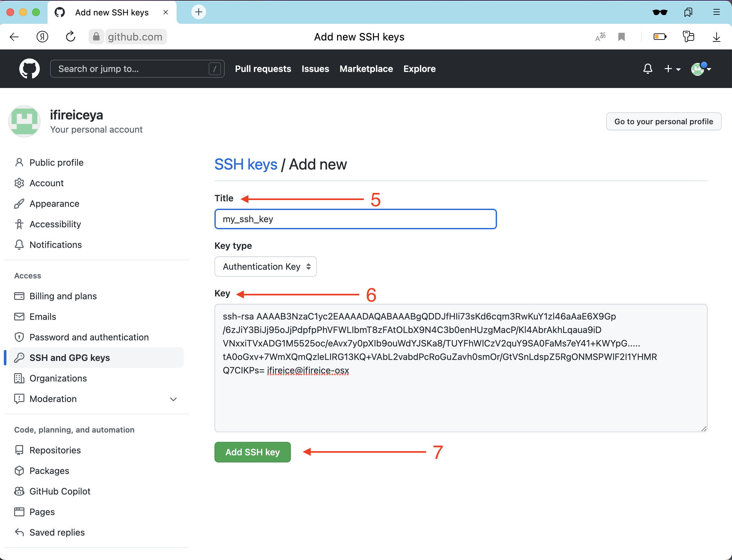The height and width of the screenshot is (560, 732).
Task: Open the incognito glasses icon
Action: [x=660, y=12]
